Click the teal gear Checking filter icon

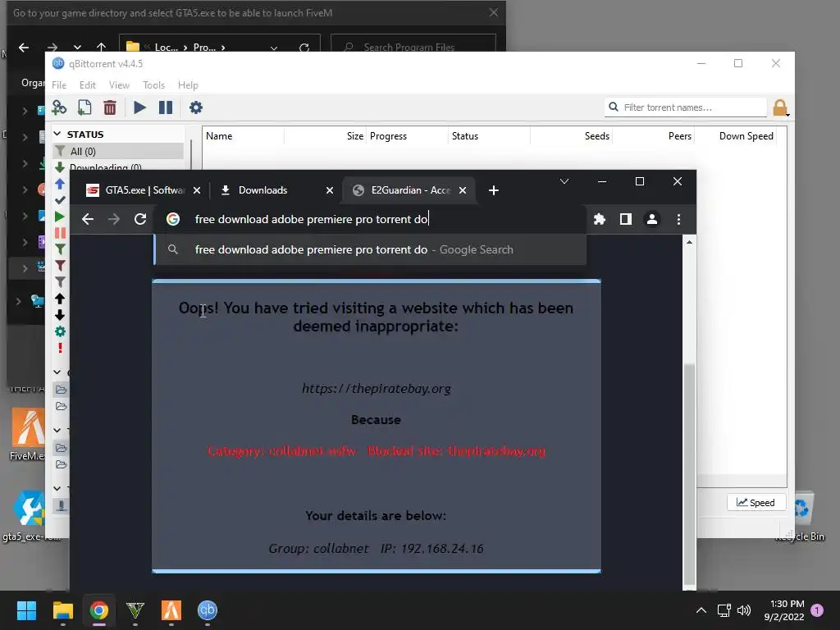pos(60,331)
